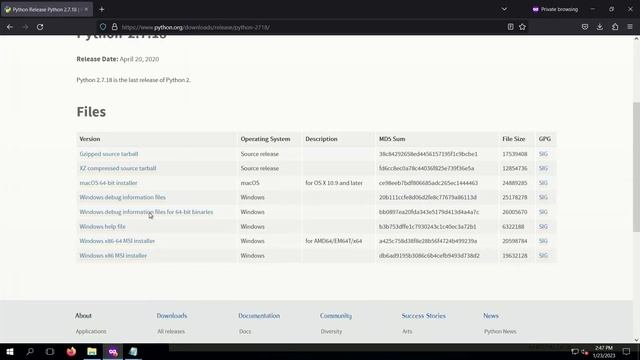Open Docs link under Documentation

coord(245,331)
